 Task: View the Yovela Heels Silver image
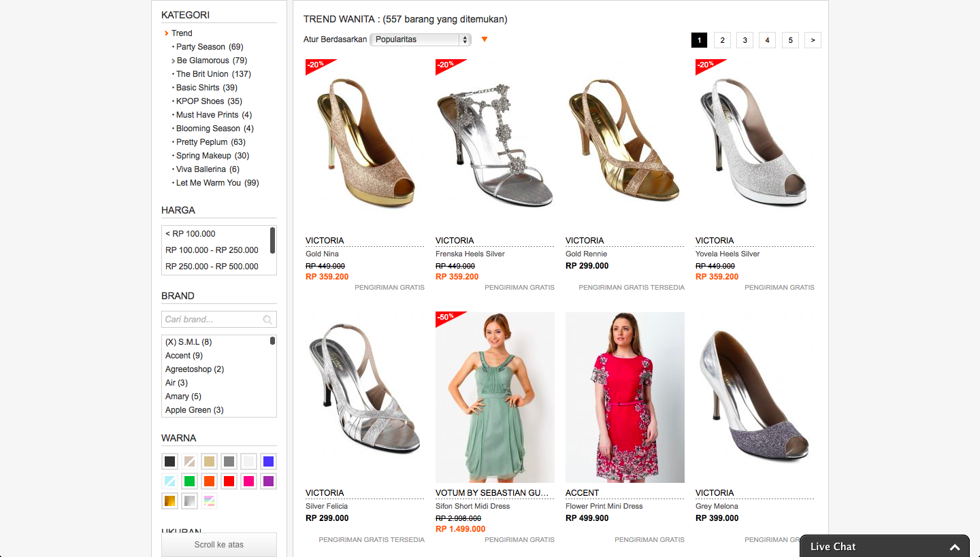tap(755, 145)
